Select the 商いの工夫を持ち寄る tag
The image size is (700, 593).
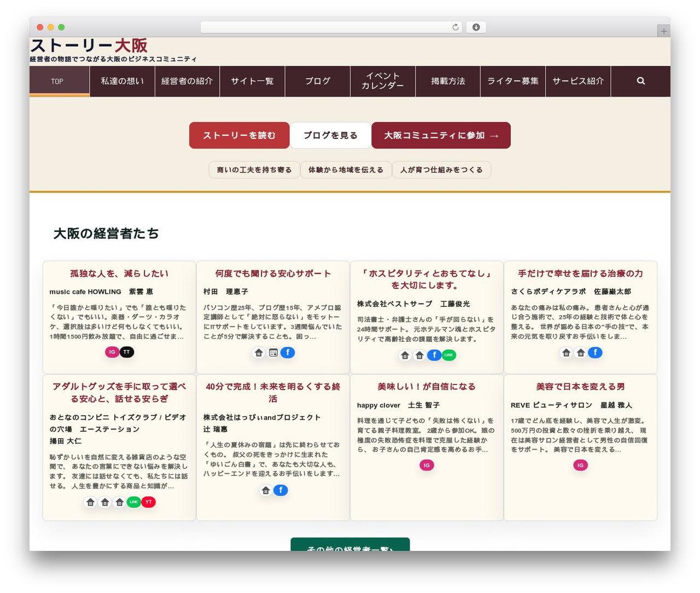(x=254, y=170)
